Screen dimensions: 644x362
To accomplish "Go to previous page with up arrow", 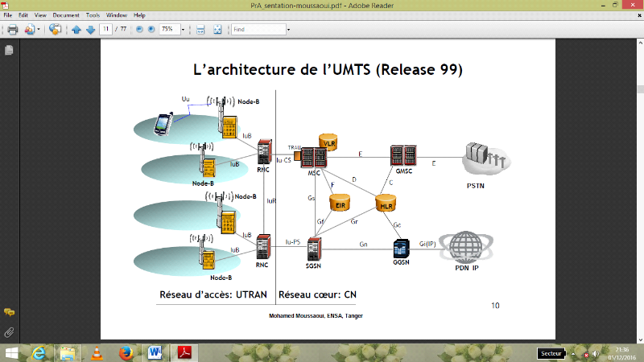I will [x=76, y=30].
